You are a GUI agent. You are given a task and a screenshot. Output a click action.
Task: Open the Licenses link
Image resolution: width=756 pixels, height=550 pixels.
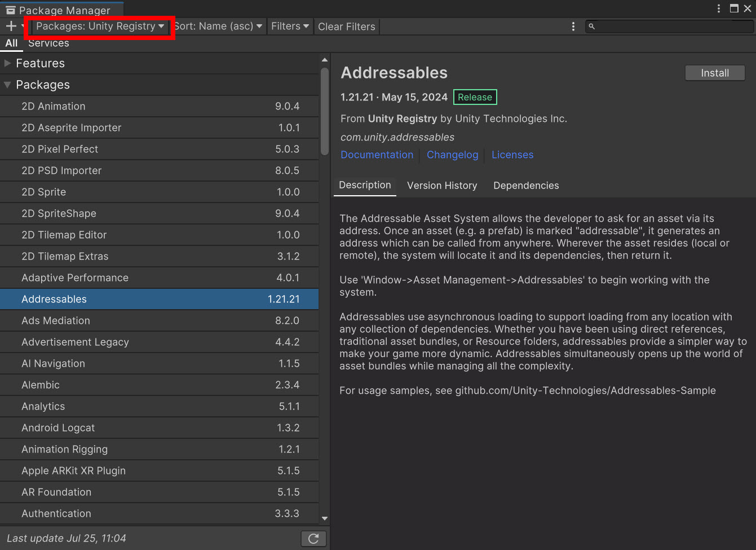click(512, 155)
